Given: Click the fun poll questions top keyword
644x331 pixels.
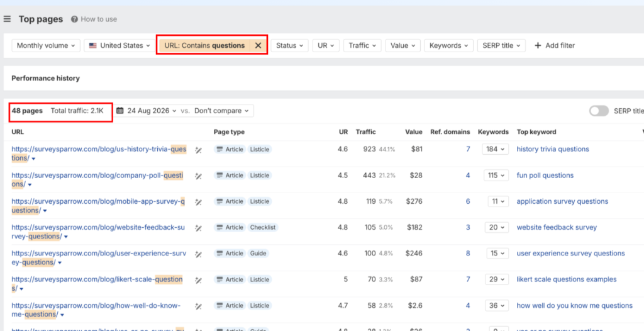Looking at the screenshot, I should [x=545, y=176].
